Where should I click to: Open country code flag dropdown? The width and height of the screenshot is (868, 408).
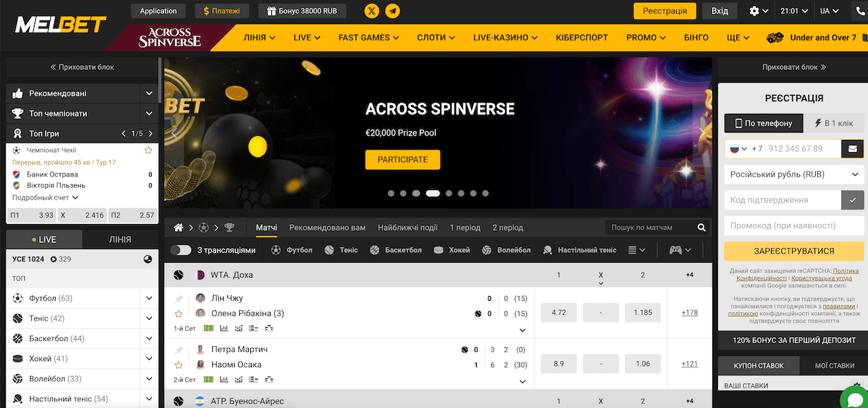tap(738, 149)
